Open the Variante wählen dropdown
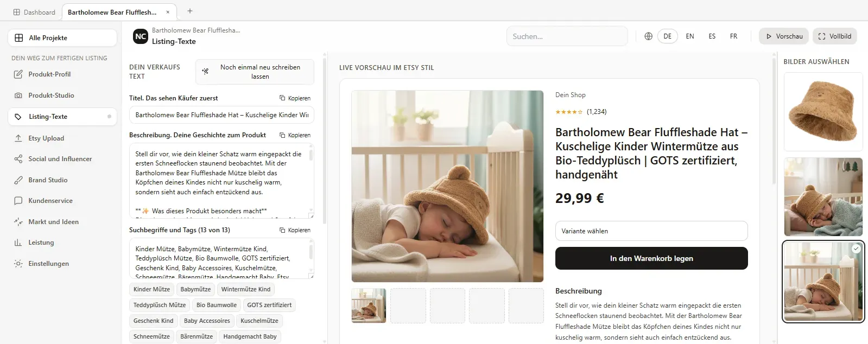Image resolution: width=868 pixels, height=344 pixels. [651, 231]
